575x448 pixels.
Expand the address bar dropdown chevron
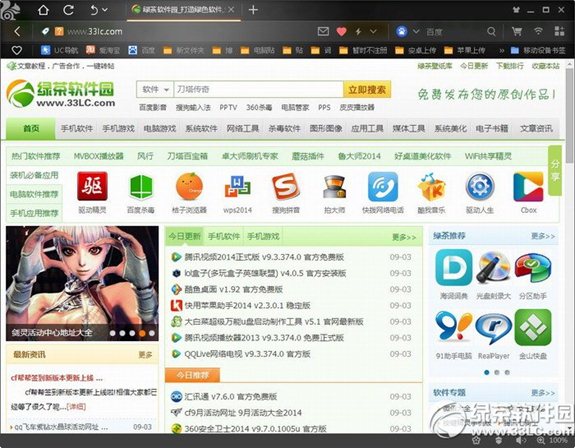coord(373,32)
